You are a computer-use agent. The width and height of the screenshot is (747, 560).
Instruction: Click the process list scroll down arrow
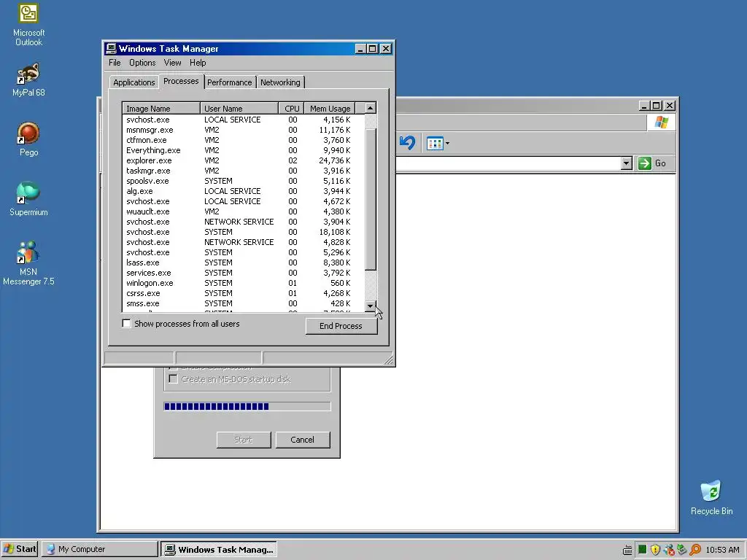[x=370, y=306]
